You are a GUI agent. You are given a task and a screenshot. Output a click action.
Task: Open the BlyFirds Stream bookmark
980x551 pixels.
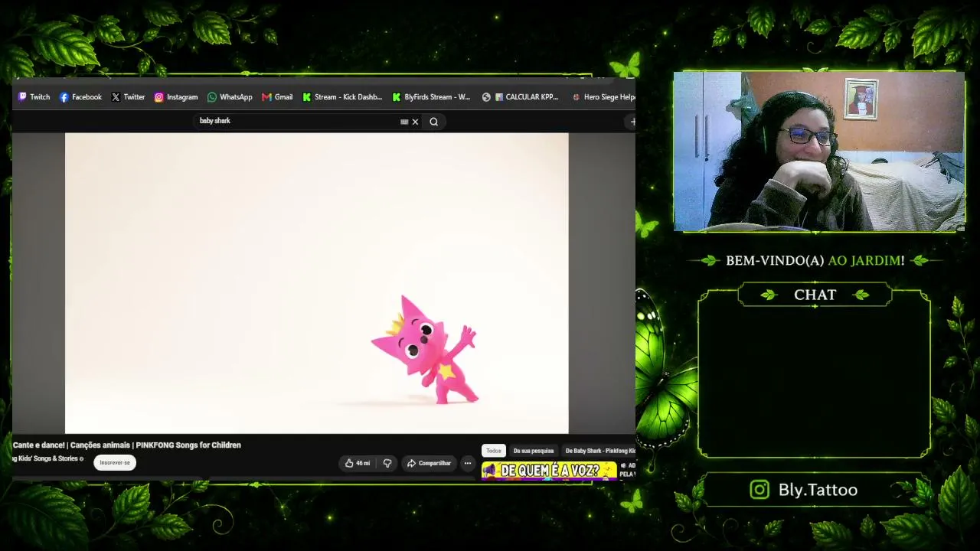click(431, 97)
